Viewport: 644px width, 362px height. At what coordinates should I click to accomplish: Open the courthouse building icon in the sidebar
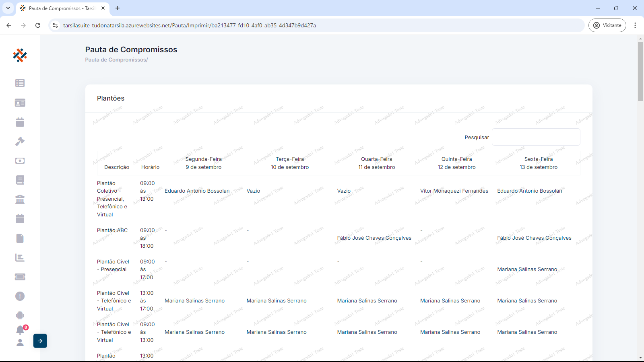click(x=20, y=199)
